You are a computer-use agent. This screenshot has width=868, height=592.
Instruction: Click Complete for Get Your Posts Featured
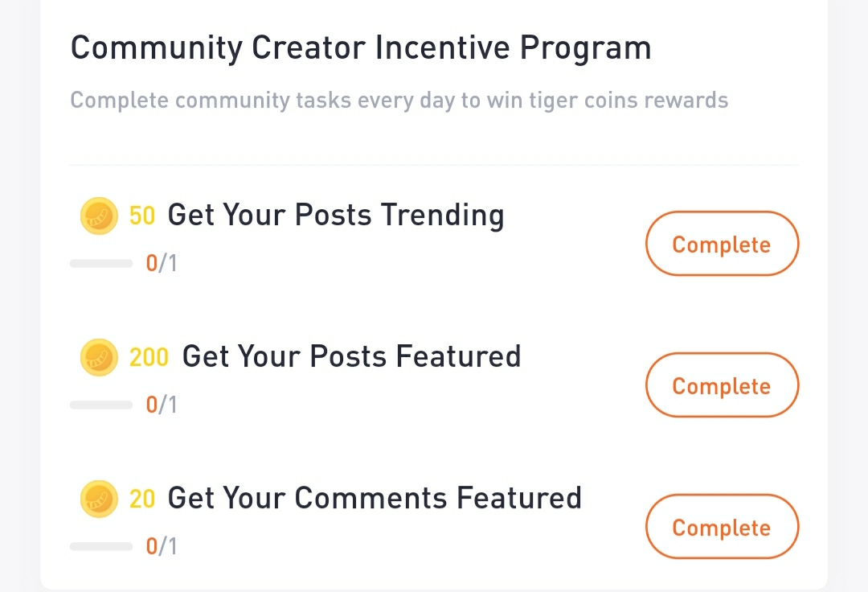(x=722, y=385)
